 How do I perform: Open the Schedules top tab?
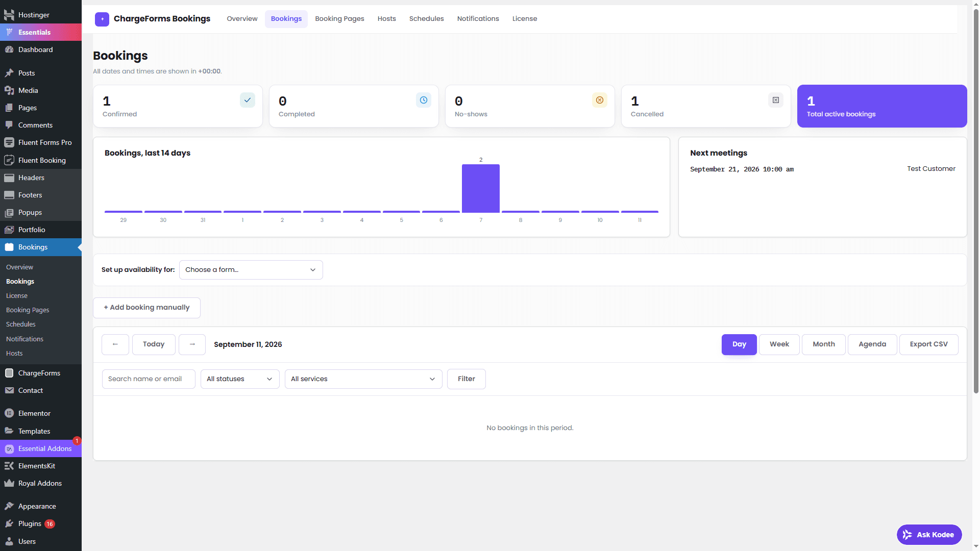[426, 19]
